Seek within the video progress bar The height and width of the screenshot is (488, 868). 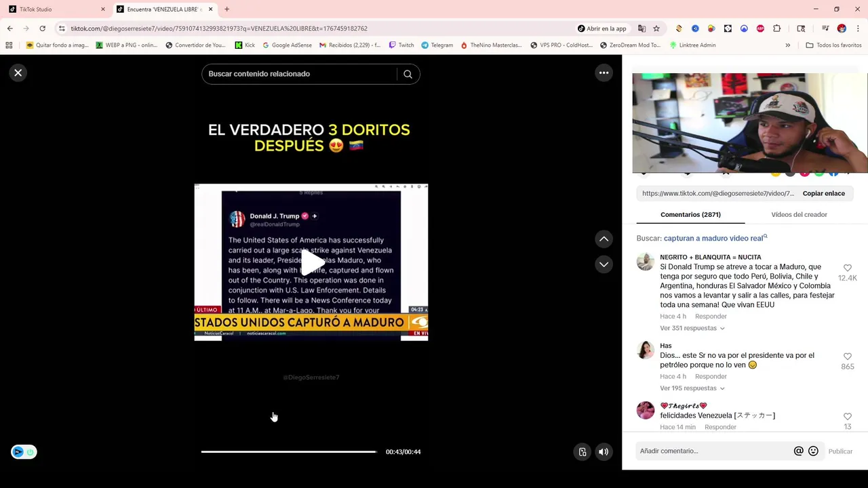click(289, 451)
